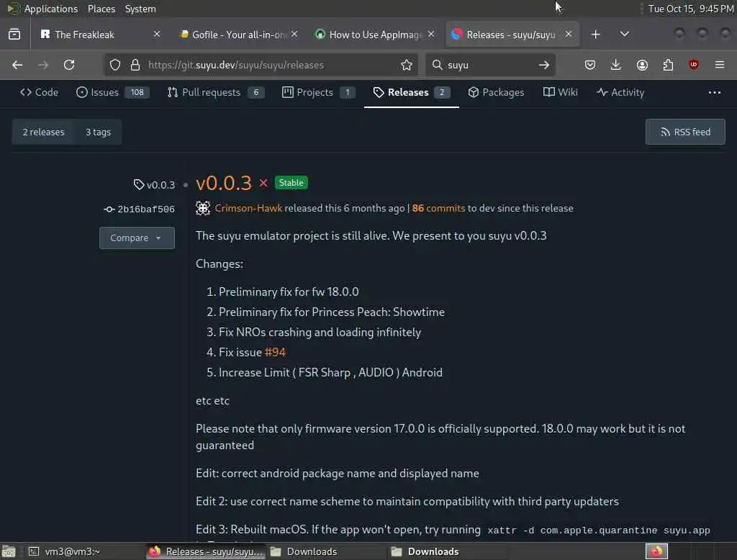Show the desktop via taskbar icon
Image resolution: width=737 pixels, height=560 pixels.
click(9, 551)
